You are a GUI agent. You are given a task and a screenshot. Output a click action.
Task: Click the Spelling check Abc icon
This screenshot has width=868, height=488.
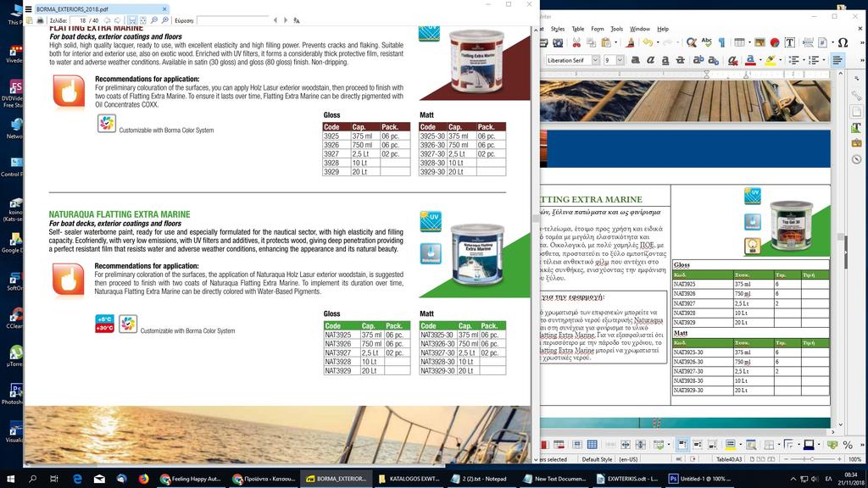tap(707, 42)
